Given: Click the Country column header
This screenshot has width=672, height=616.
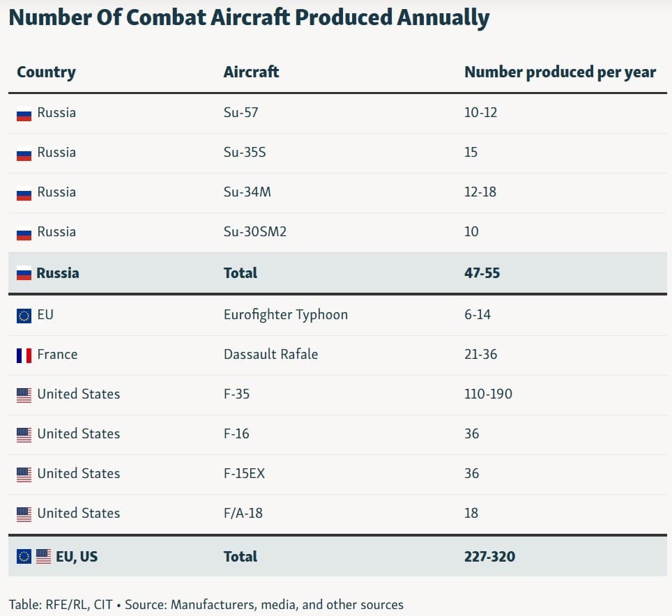Looking at the screenshot, I should [x=46, y=72].
